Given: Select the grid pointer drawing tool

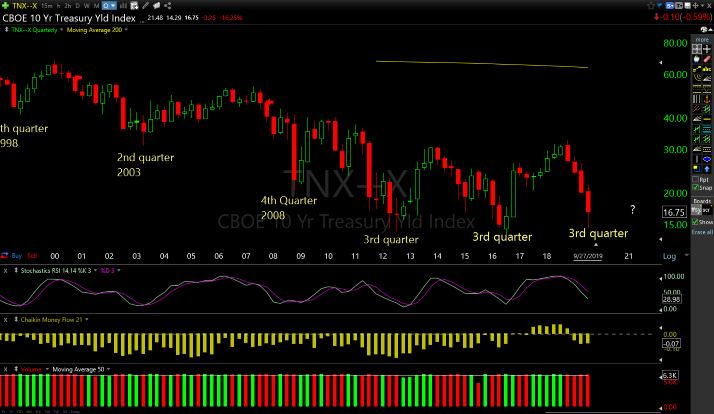Looking at the screenshot, I should 697,49.
